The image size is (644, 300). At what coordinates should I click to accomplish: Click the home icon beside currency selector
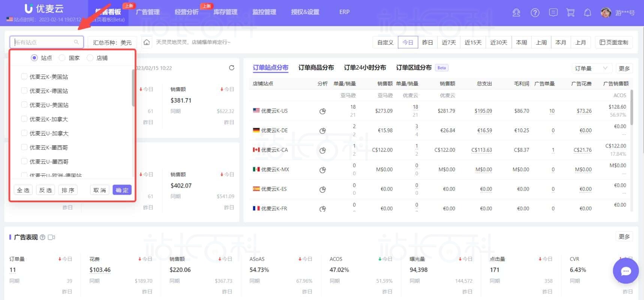click(x=147, y=42)
